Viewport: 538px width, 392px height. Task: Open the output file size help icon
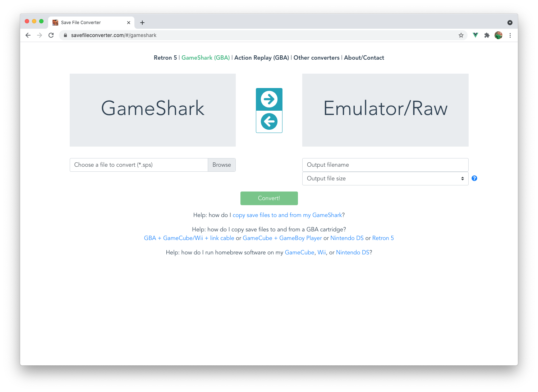474,178
